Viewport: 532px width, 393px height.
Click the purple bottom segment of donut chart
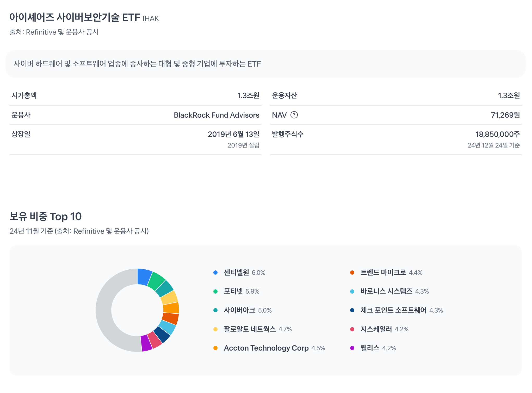pyautogui.click(x=146, y=343)
